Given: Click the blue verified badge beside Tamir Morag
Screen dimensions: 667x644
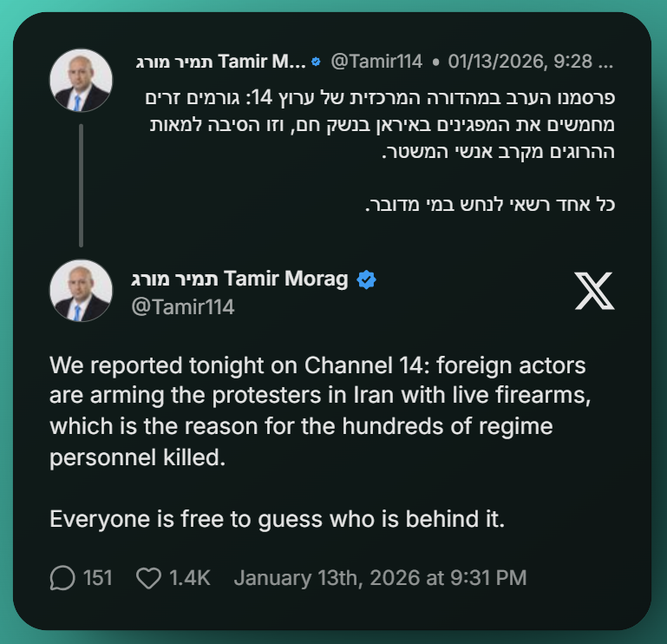Looking at the screenshot, I should point(366,279).
